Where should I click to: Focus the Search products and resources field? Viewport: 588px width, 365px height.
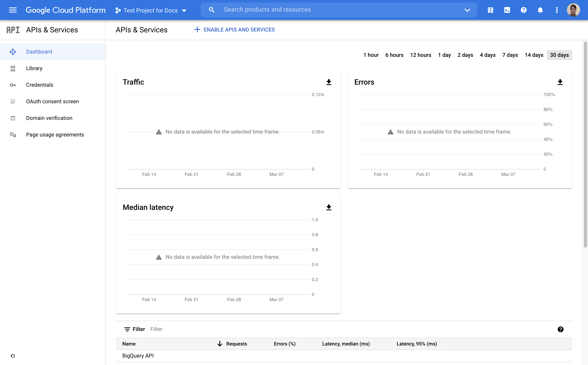[339, 10]
